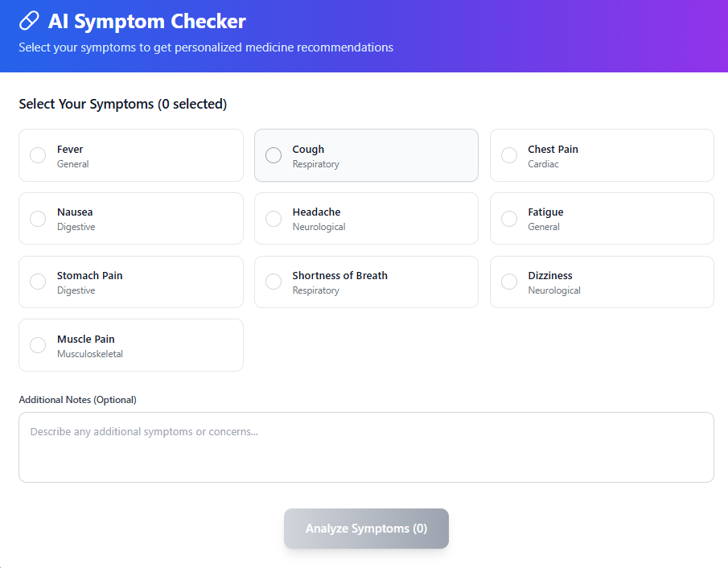Screen dimensions: 728x568
Task: Click the Fever symptom card label
Action: 70,150
